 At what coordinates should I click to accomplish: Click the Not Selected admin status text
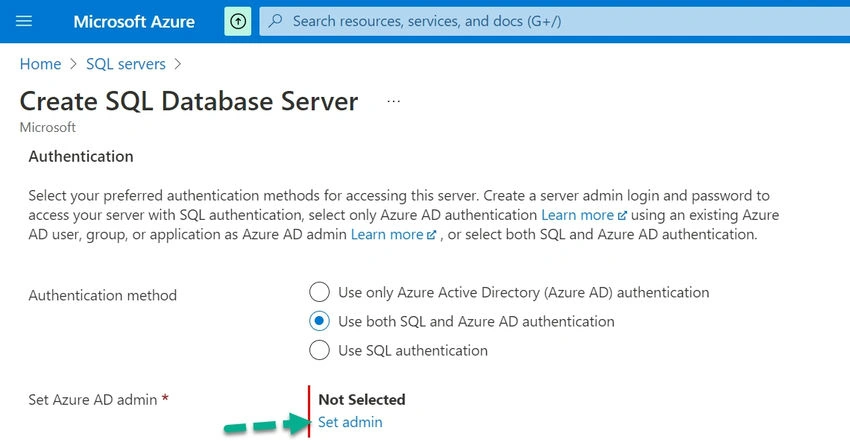pyautogui.click(x=362, y=399)
